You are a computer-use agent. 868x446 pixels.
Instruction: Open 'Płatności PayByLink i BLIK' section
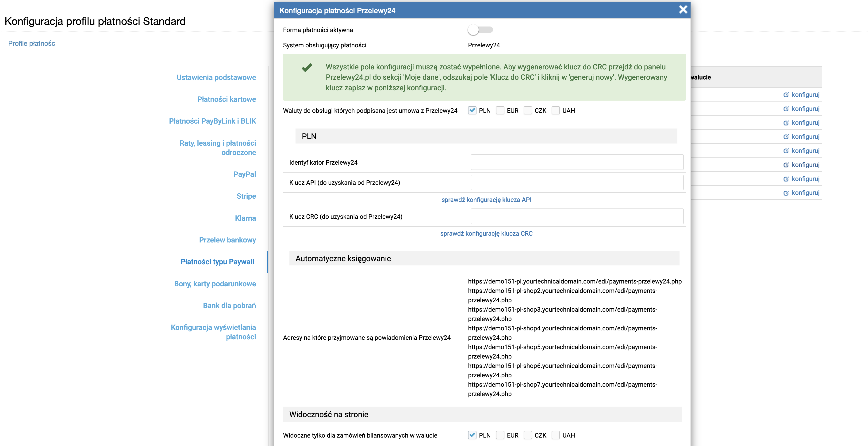pos(212,121)
